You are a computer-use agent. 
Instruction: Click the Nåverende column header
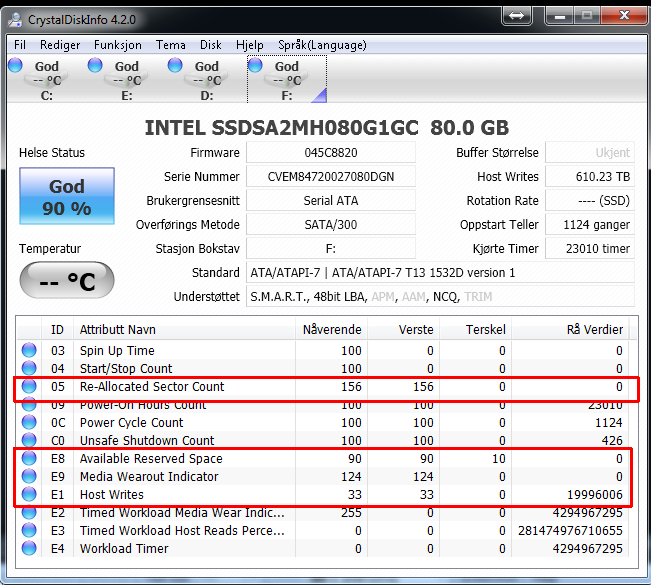coord(331,329)
